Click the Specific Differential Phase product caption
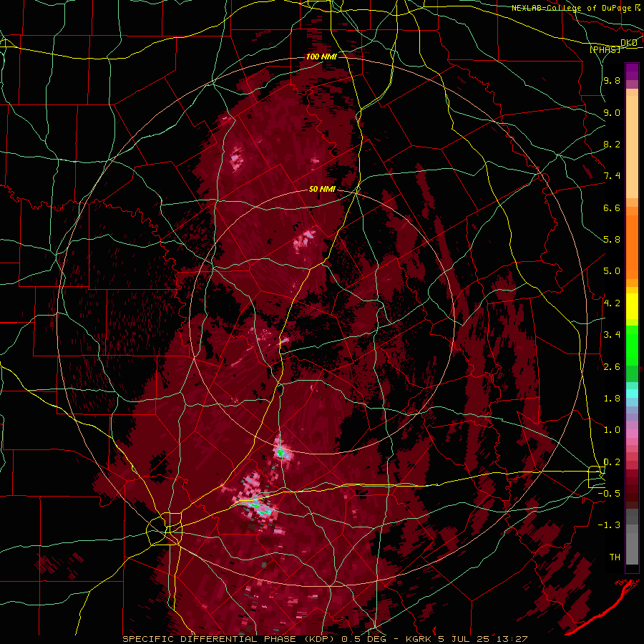Image resolution: width=644 pixels, height=644 pixels. [325, 639]
